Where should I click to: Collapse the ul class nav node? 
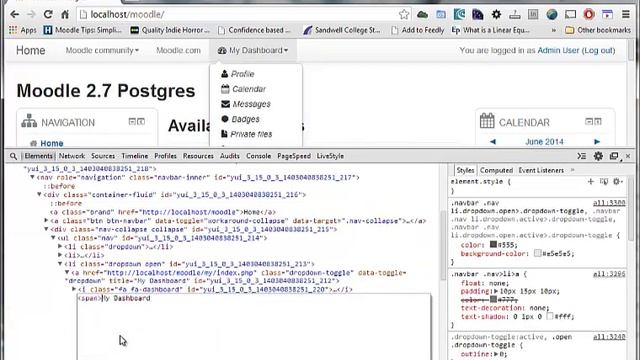pyautogui.click(x=53, y=238)
